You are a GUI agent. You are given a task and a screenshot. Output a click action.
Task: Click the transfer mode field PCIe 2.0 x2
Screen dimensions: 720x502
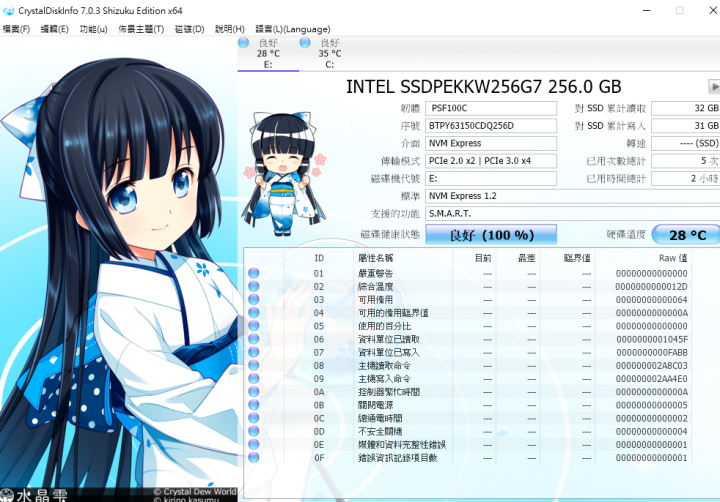point(491,161)
